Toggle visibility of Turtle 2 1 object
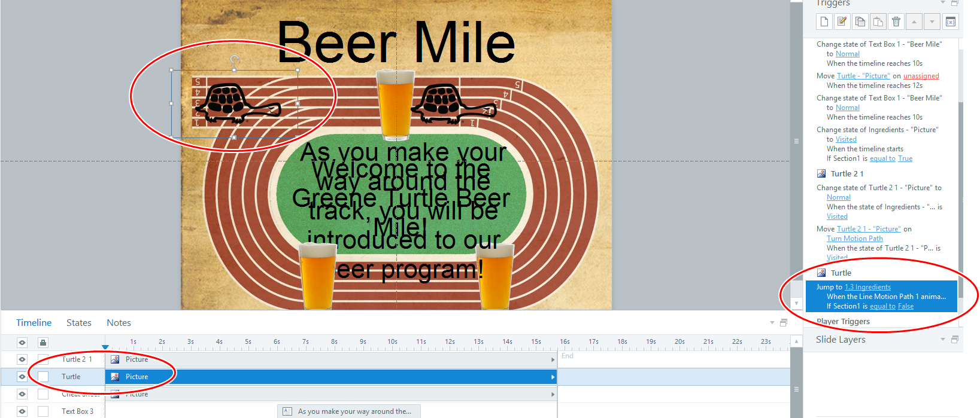This screenshot has height=418, width=980. pyautogui.click(x=22, y=359)
